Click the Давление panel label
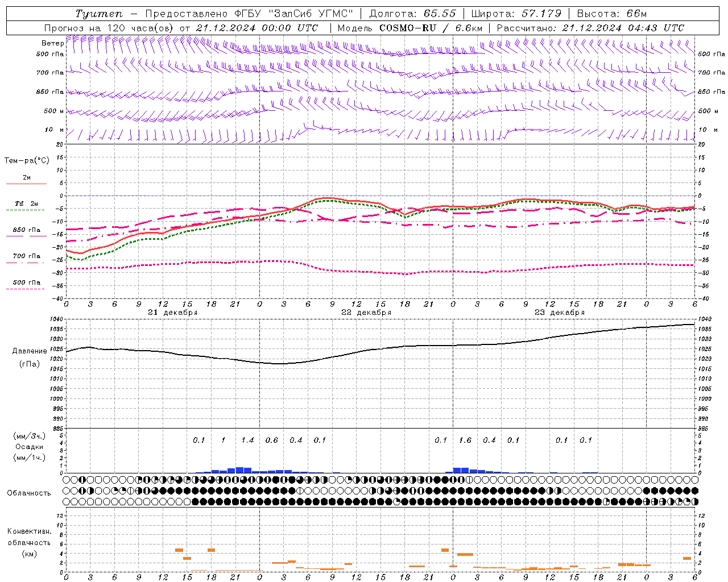The height and width of the screenshot is (582, 728). (x=30, y=351)
